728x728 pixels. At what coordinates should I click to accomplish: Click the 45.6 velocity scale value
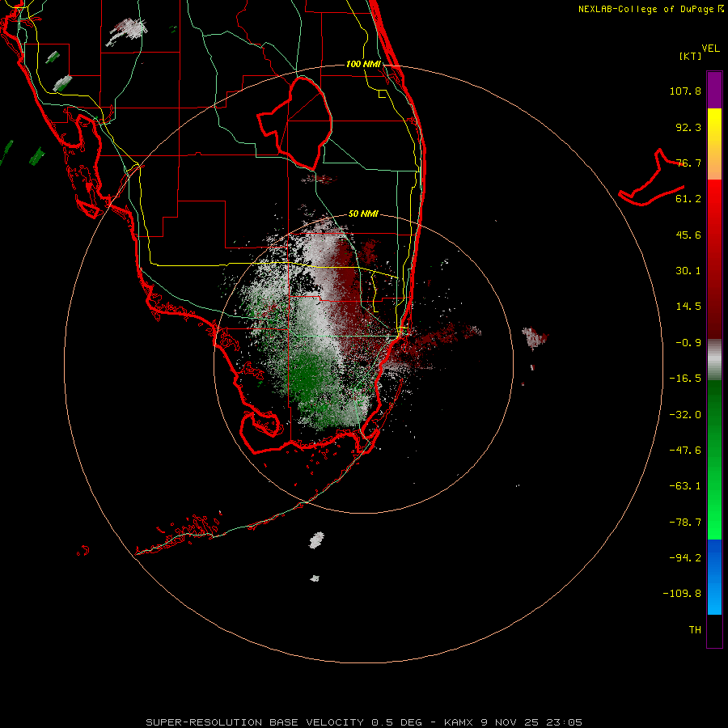[x=688, y=235]
